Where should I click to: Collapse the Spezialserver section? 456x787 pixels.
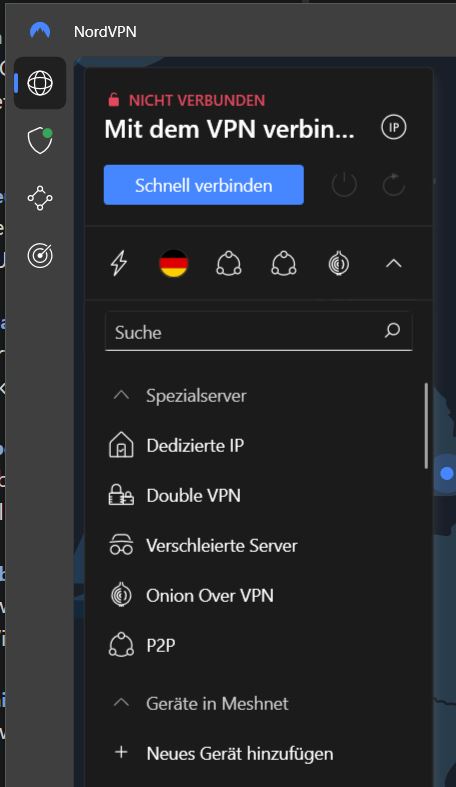tap(121, 396)
